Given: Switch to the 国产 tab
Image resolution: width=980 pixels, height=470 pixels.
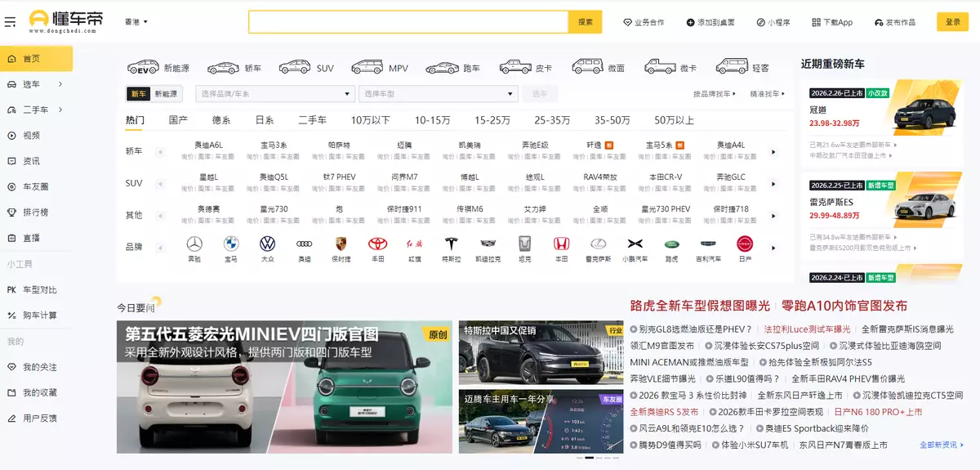Looking at the screenshot, I should click(178, 120).
